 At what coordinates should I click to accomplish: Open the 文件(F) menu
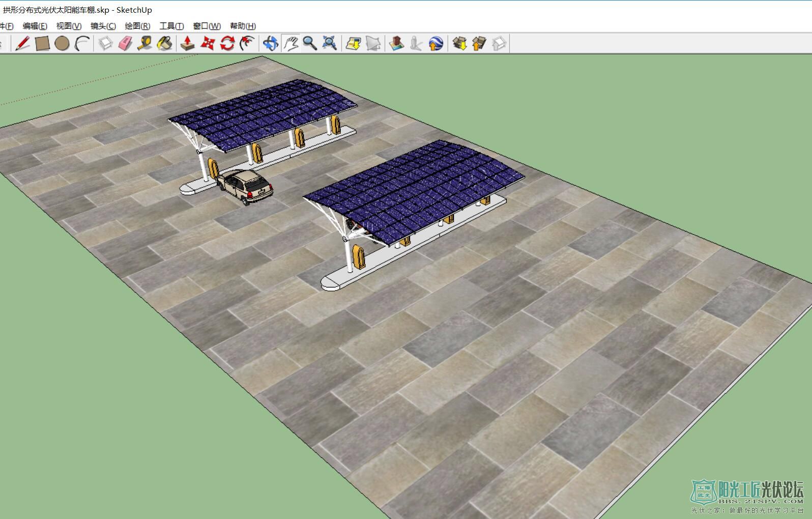[7, 26]
